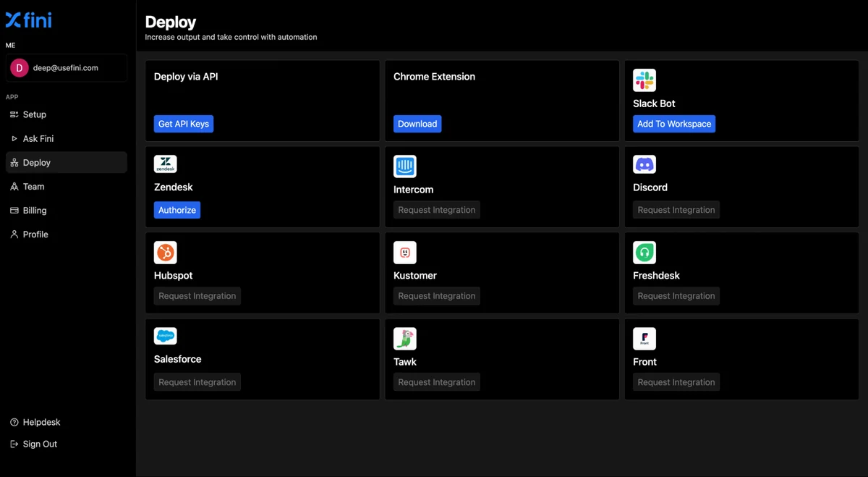Click the Helpdesk question mark icon
868x477 pixels.
pyautogui.click(x=14, y=422)
